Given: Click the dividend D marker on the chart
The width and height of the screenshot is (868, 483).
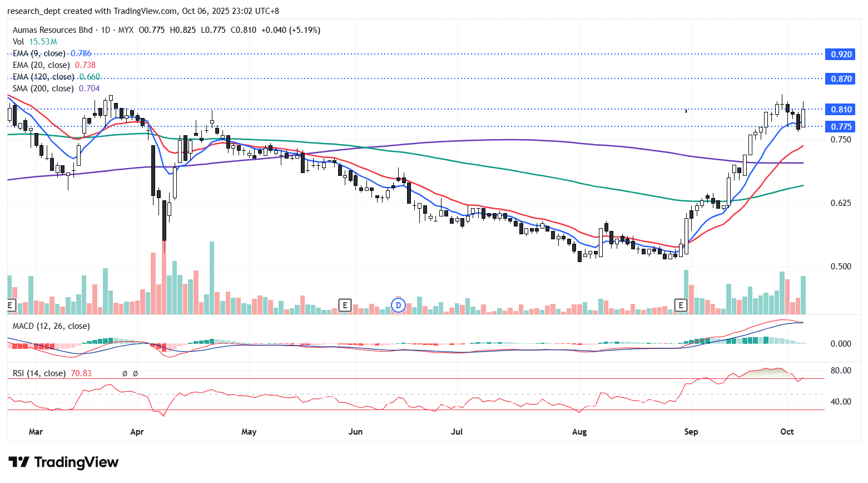Looking at the screenshot, I should [398, 305].
